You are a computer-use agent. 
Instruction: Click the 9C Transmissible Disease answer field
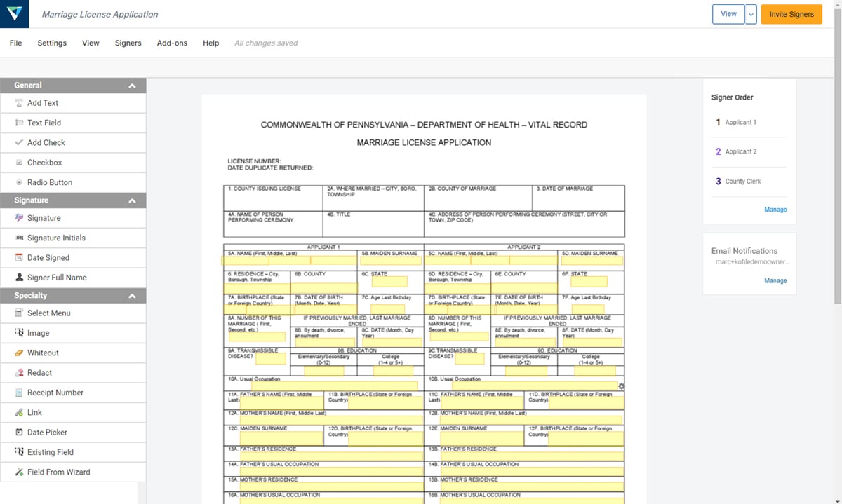469,359
